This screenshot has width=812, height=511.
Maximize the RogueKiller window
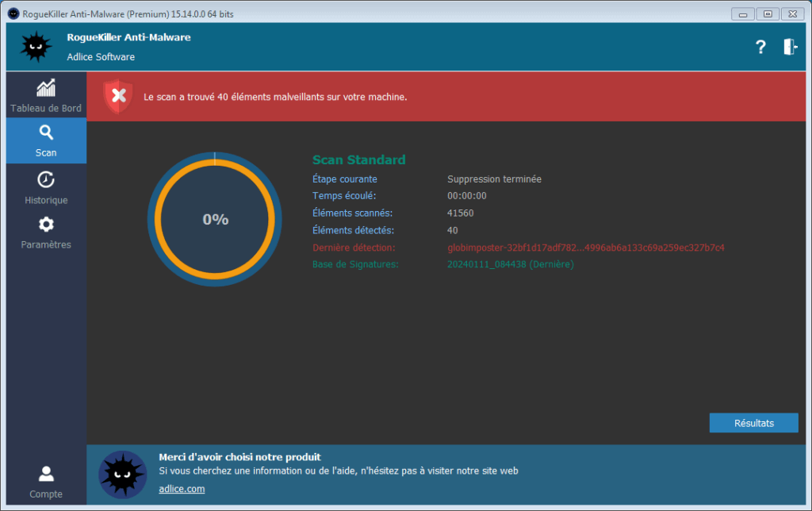767,13
